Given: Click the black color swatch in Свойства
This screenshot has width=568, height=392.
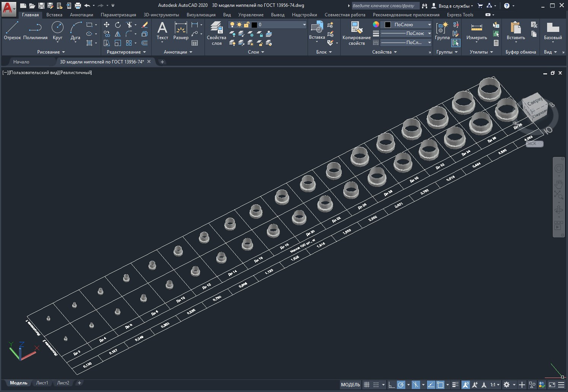Looking at the screenshot, I should pos(388,25).
